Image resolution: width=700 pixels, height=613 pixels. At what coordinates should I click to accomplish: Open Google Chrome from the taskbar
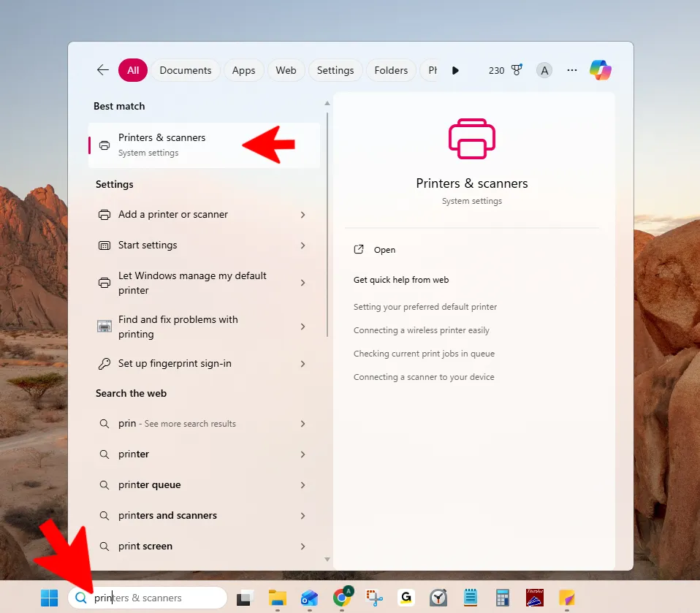[342, 597]
